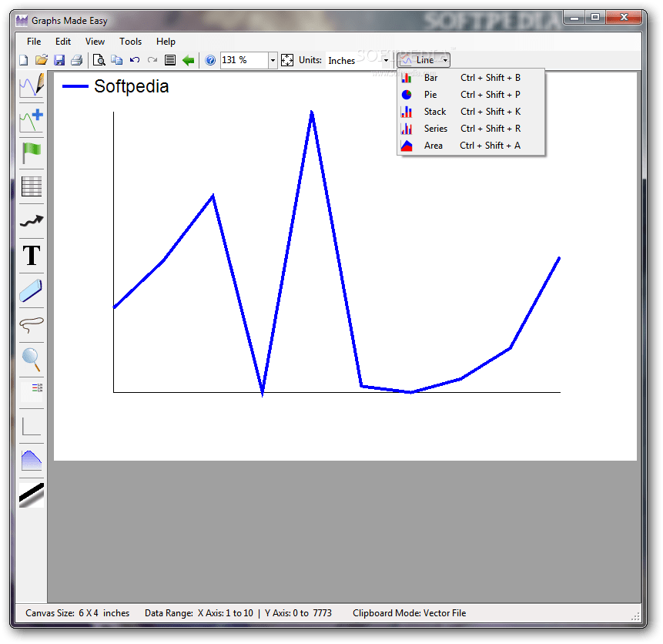Expand the zoom percentage dropdown arrow

click(273, 61)
